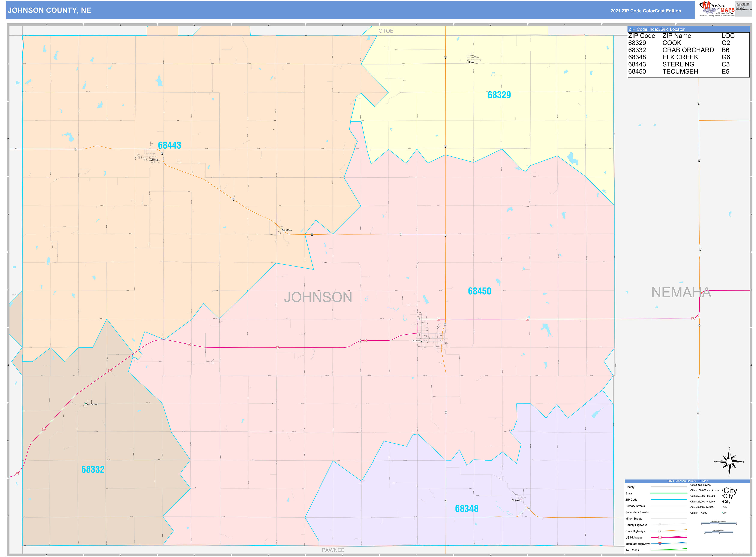
Task: Toggle Minor Streets visibility in the legend
Action: pyautogui.click(x=634, y=519)
